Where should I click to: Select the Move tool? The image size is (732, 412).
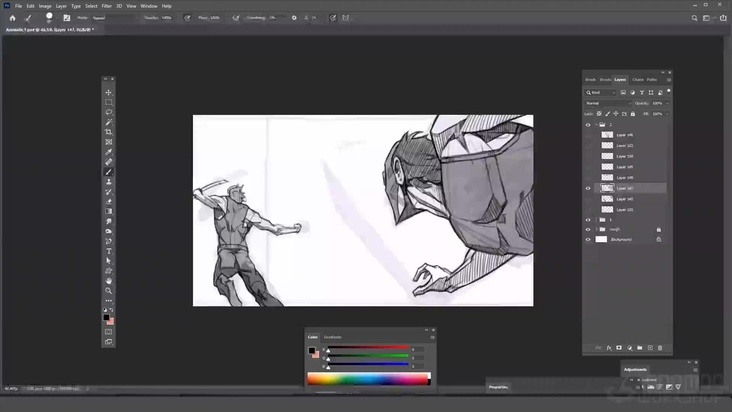(x=109, y=92)
